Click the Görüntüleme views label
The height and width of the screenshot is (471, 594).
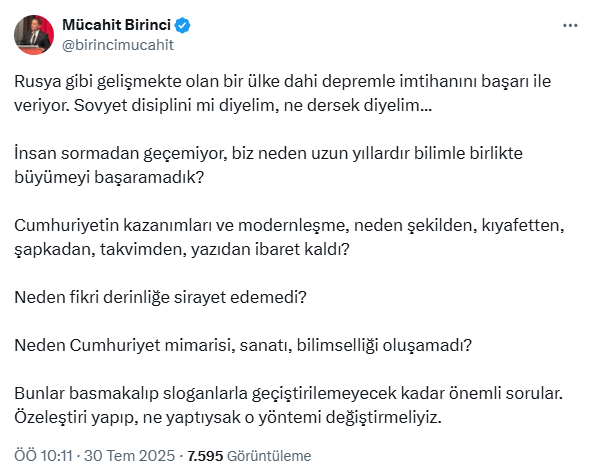click(x=269, y=455)
